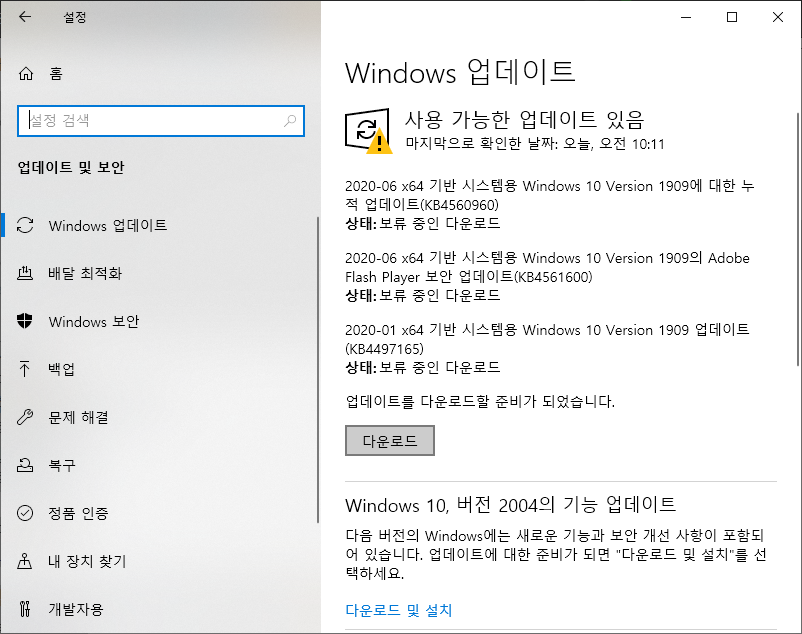Click the 업데이트를 다운로드할 준비가 되었습니다 text
Screen dimensions: 802x634
pyautogui.click(x=480, y=401)
